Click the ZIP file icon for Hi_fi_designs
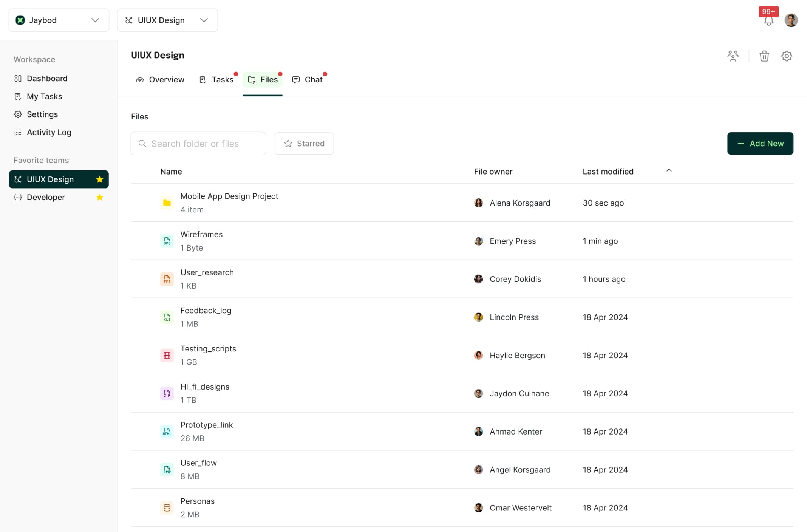This screenshot has width=807, height=532. [167, 393]
